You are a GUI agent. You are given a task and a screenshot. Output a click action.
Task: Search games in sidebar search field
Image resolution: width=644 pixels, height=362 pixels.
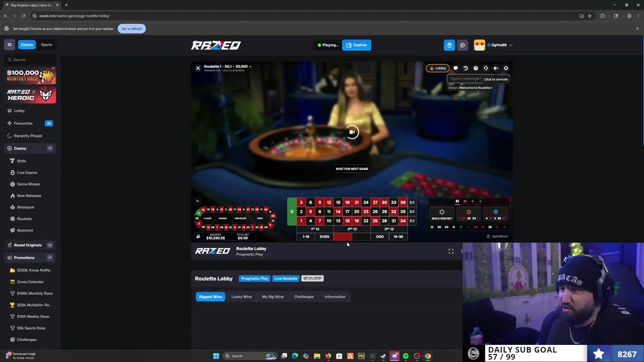30,60
